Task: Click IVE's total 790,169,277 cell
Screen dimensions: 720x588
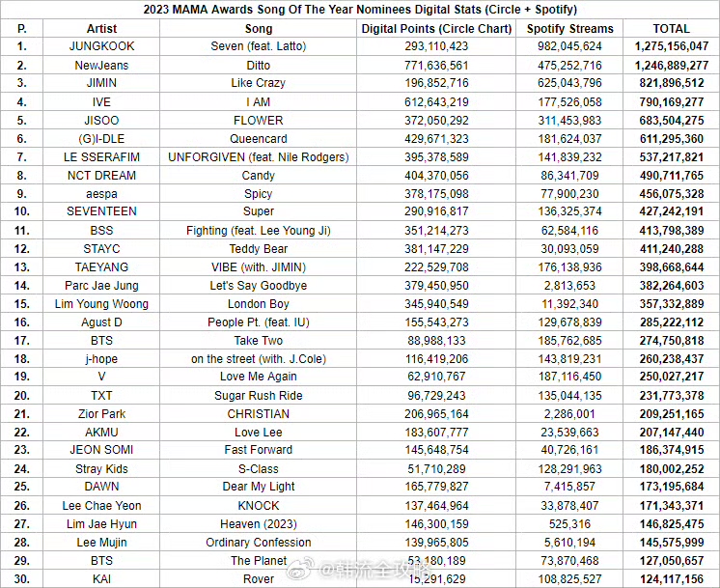Action: 672,102
